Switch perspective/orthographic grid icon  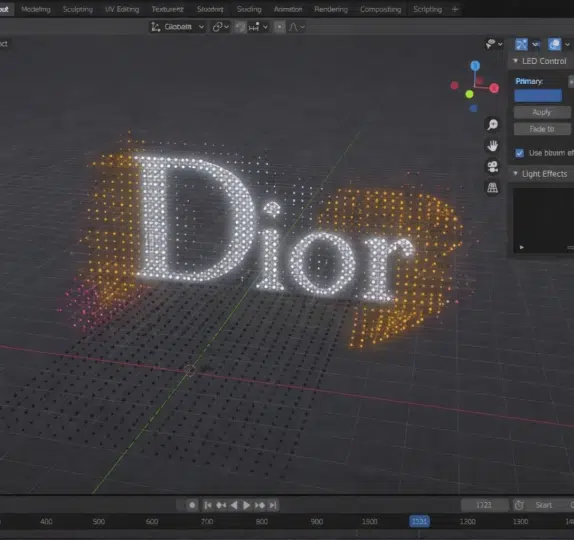(493, 188)
